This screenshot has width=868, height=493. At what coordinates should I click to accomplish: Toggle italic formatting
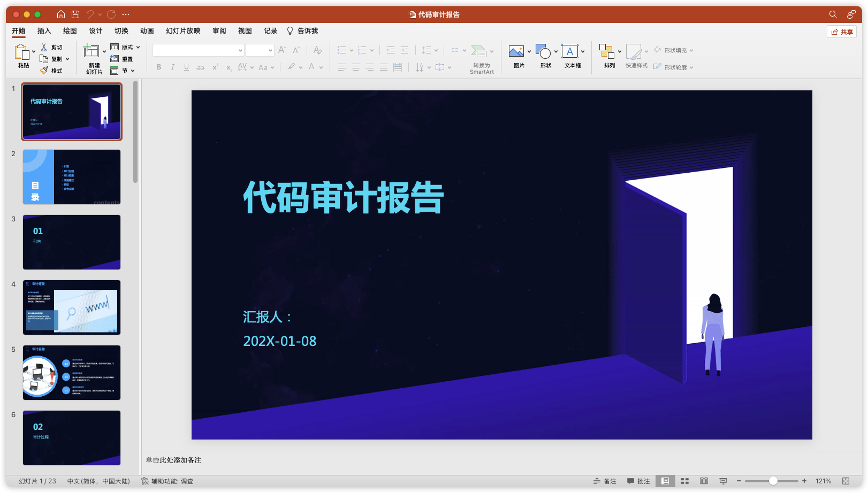pyautogui.click(x=172, y=67)
